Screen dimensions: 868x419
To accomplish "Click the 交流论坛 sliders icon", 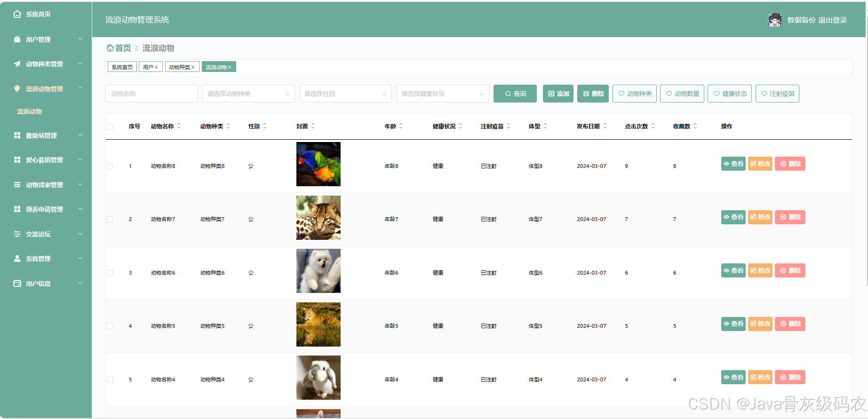I will point(17,234).
